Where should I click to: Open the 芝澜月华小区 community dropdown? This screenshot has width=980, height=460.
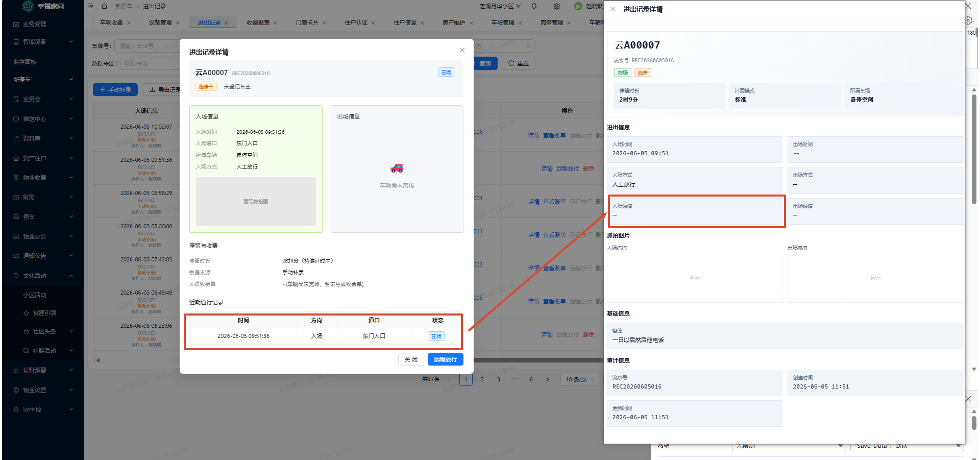click(500, 6)
